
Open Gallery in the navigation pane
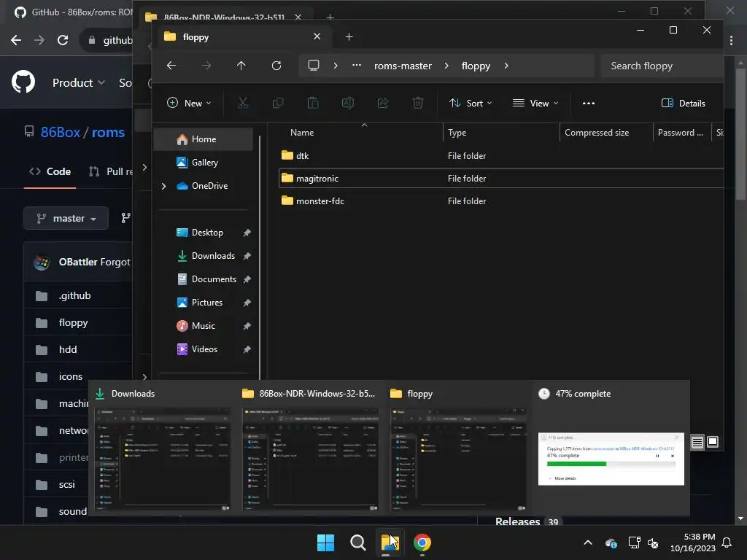click(x=204, y=163)
